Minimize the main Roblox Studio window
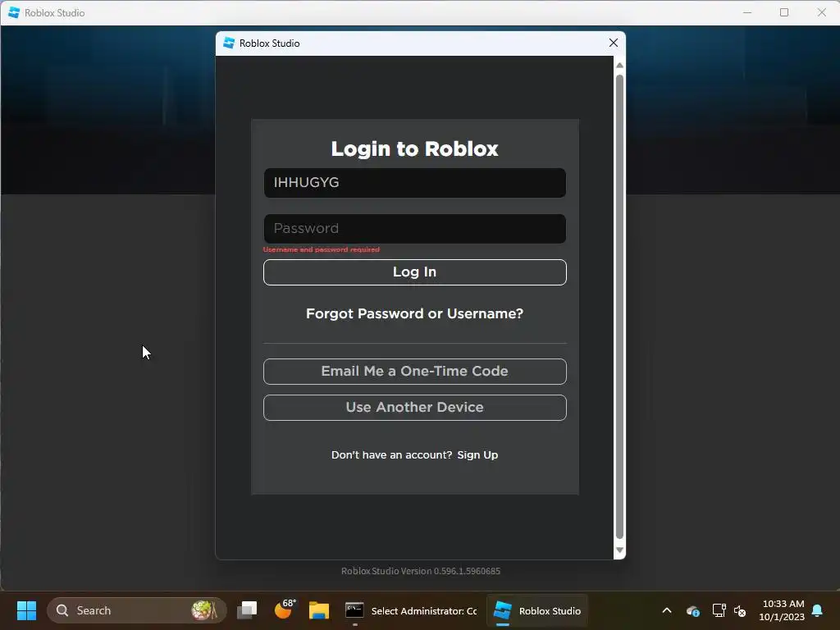The width and height of the screenshot is (840, 630). [747, 12]
